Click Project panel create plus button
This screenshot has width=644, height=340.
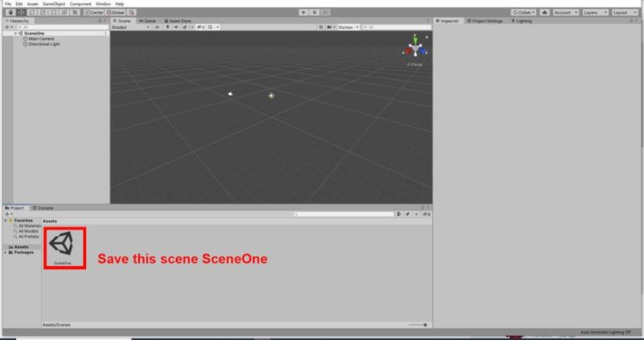coord(6,214)
